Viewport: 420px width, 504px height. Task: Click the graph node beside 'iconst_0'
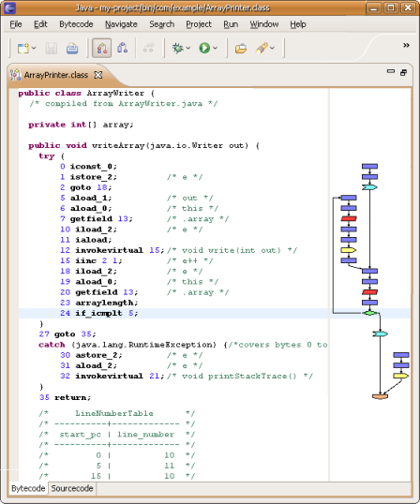[369, 166]
